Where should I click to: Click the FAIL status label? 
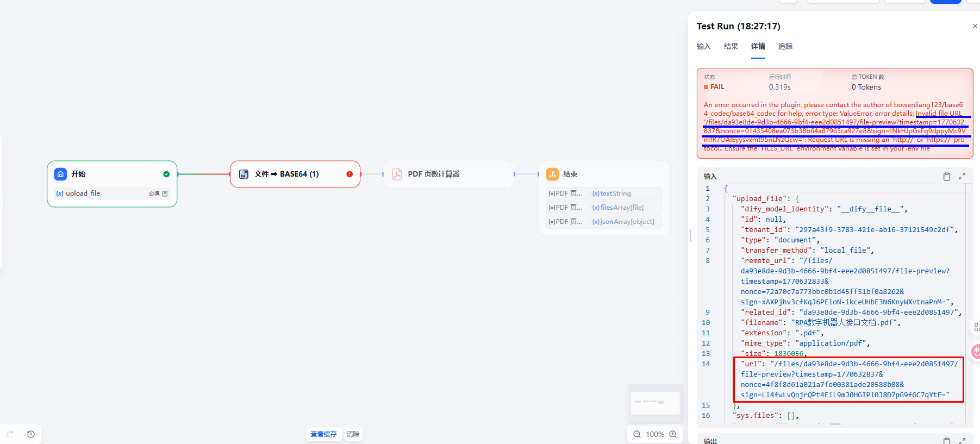tap(714, 87)
